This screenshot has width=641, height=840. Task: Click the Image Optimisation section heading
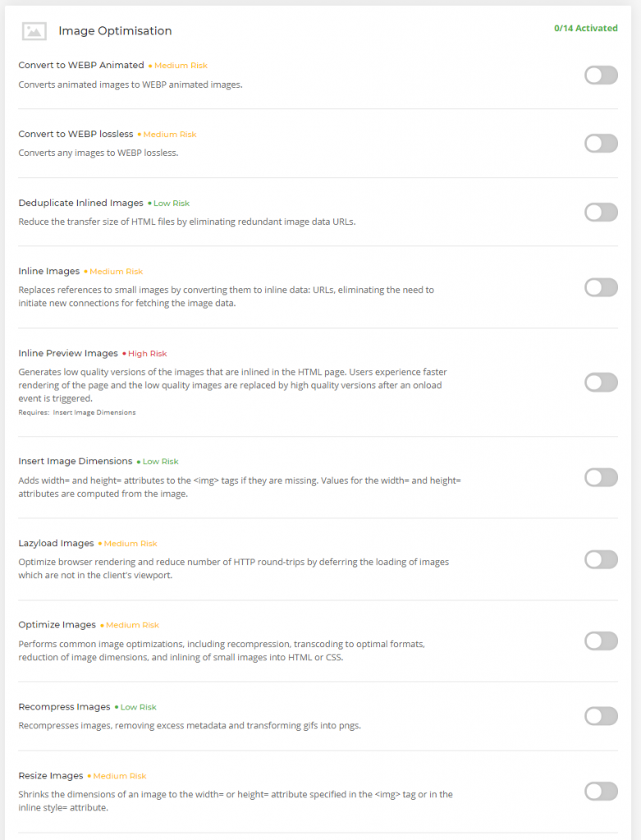[x=115, y=31]
